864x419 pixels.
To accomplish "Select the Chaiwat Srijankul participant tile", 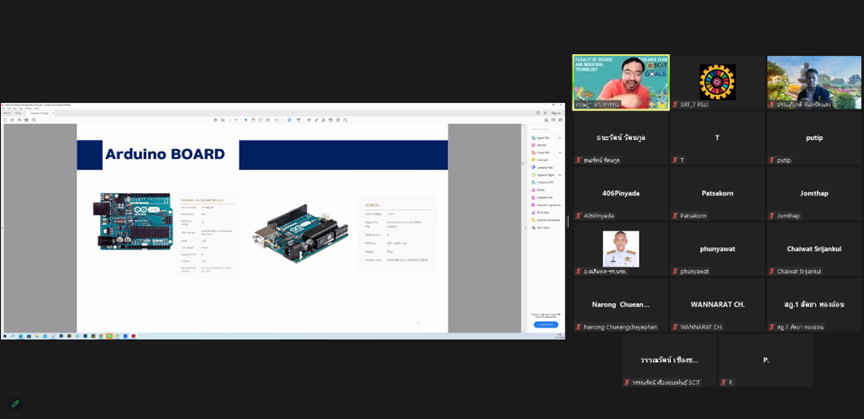I will 814,249.
